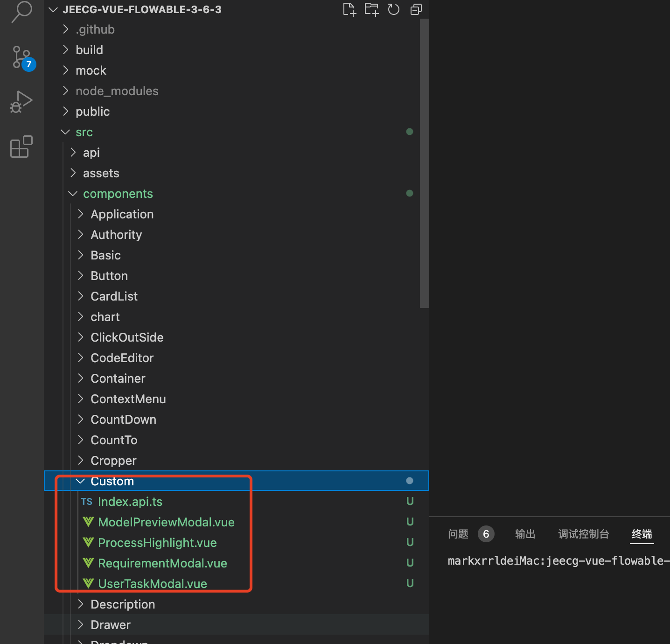670x644 pixels.
Task: Click the U git status of Index.api.ts
Action: point(410,501)
